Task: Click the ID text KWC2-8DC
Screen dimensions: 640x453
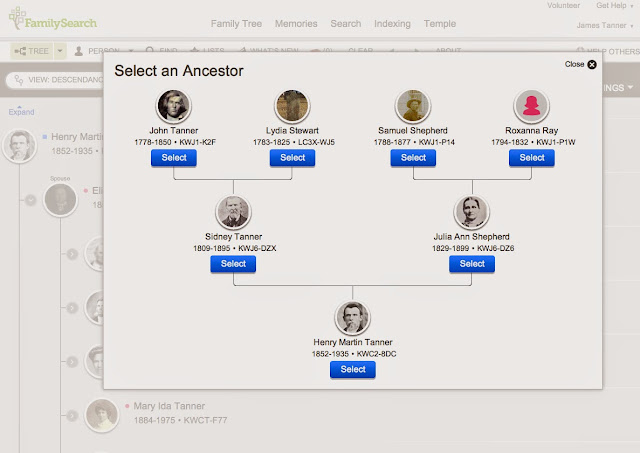Action: pyautogui.click(x=376, y=354)
